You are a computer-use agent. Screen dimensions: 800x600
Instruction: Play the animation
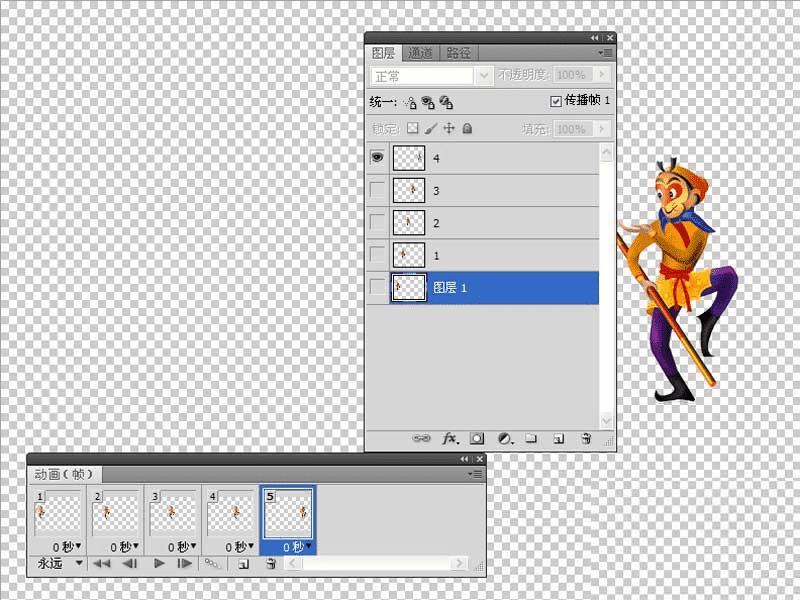pyautogui.click(x=159, y=563)
